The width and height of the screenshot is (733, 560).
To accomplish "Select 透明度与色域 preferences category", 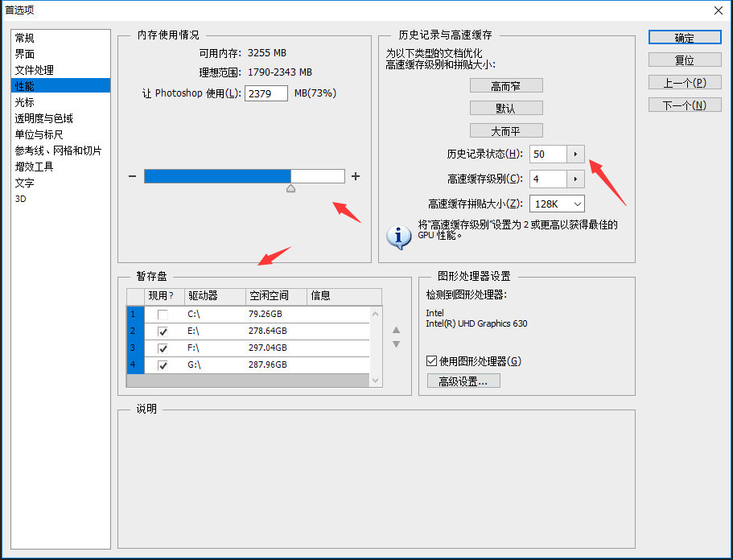I will (x=61, y=118).
